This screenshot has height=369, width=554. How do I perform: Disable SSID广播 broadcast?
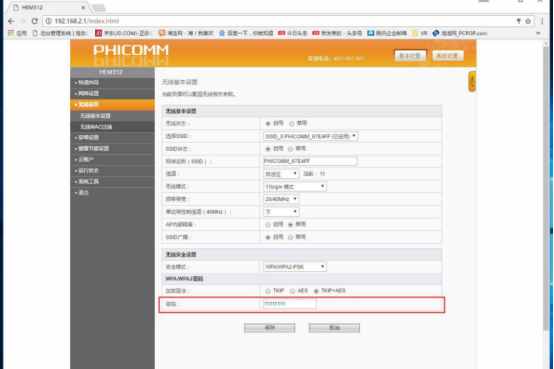click(x=290, y=237)
